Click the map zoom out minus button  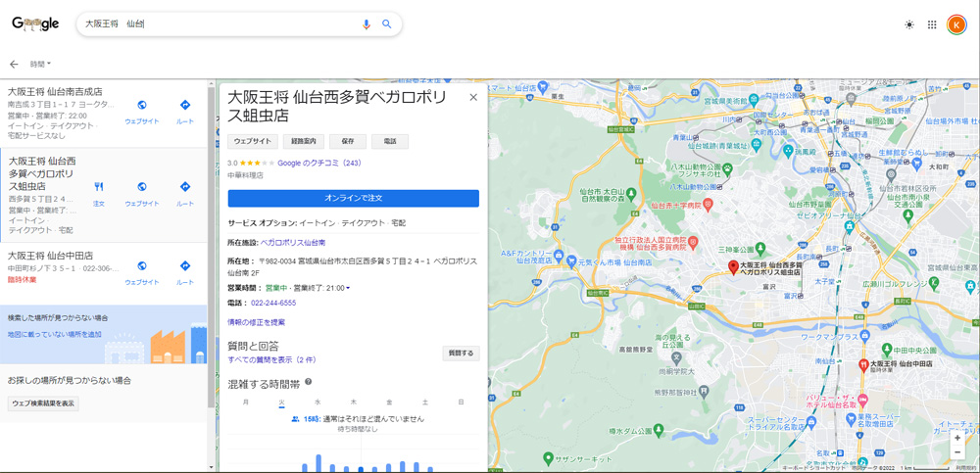point(957,452)
